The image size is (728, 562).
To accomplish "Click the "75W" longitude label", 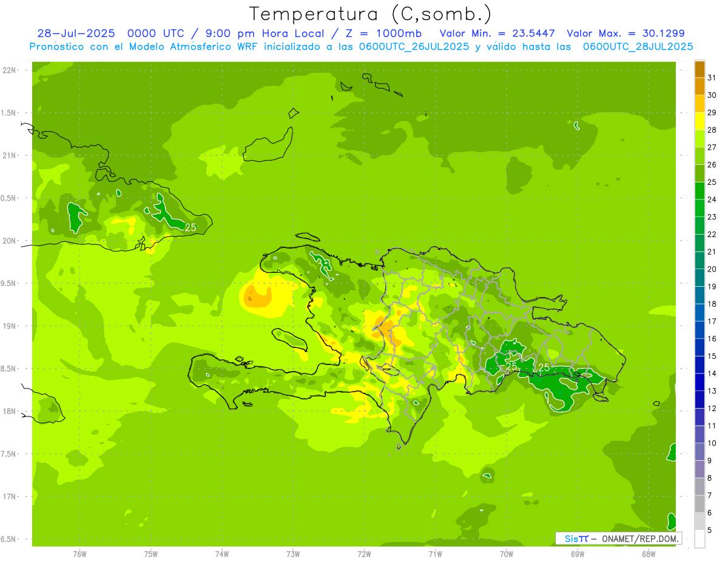I will [151, 554].
